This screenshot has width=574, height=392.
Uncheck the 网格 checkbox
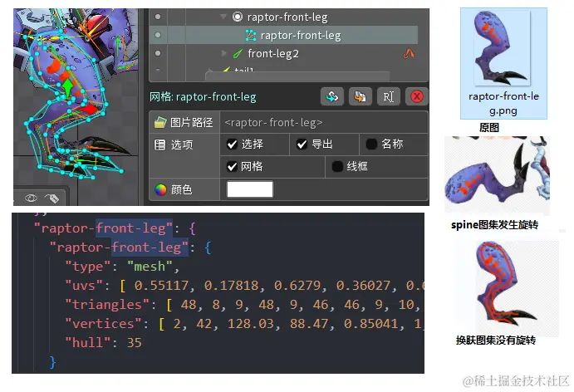(232, 167)
